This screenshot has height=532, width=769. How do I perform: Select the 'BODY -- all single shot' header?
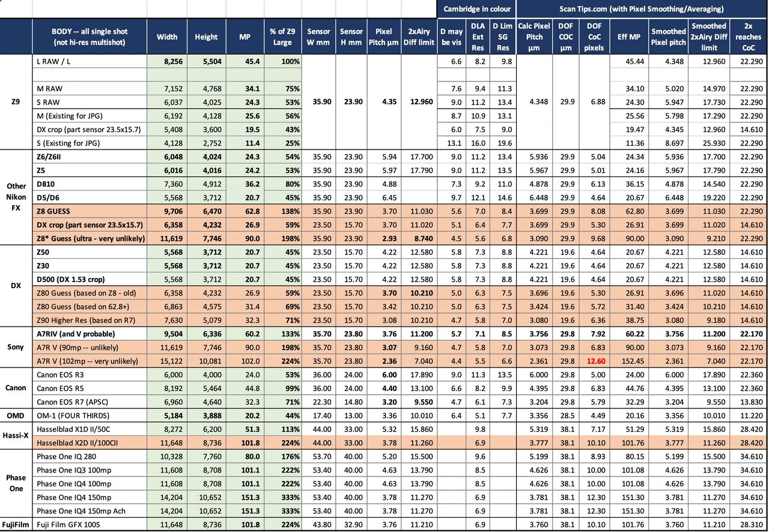pos(90,36)
